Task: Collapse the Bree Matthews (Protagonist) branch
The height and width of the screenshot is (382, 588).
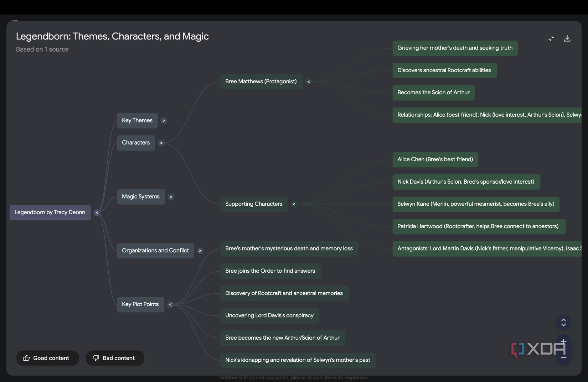Action: click(x=309, y=82)
